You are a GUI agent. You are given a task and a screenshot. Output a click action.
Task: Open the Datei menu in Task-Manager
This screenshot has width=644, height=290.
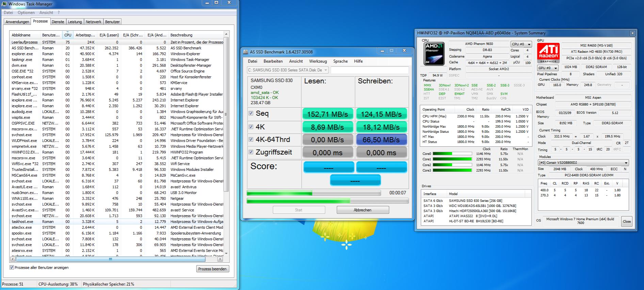(x=8, y=13)
